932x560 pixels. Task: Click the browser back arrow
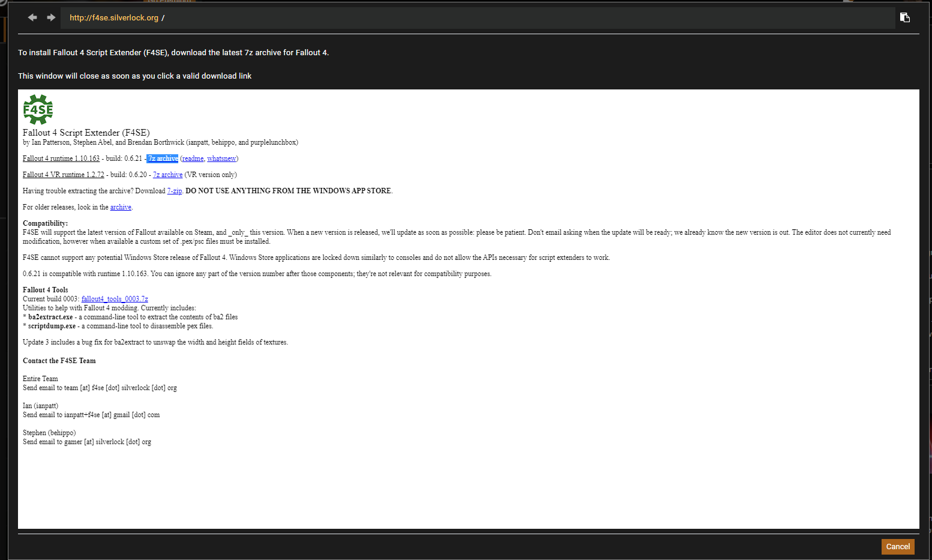pyautogui.click(x=32, y=17)
